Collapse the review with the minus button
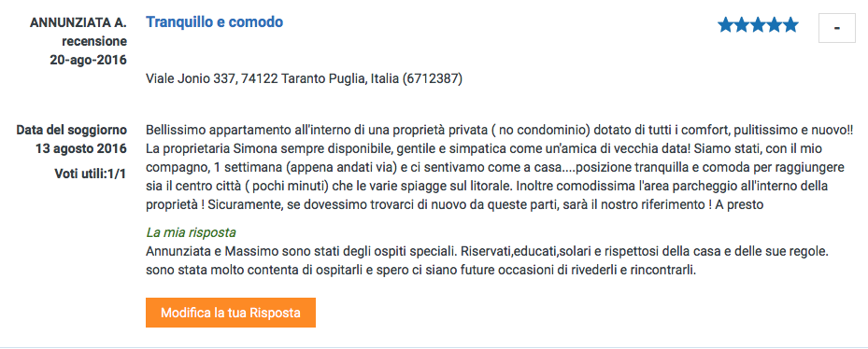 836,28
